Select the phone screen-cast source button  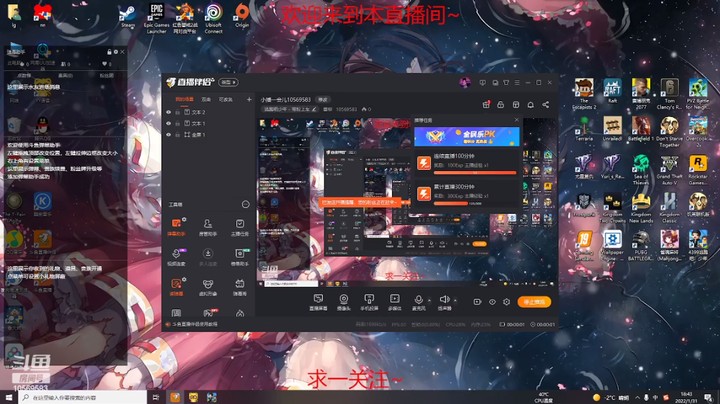click(369, 303)
